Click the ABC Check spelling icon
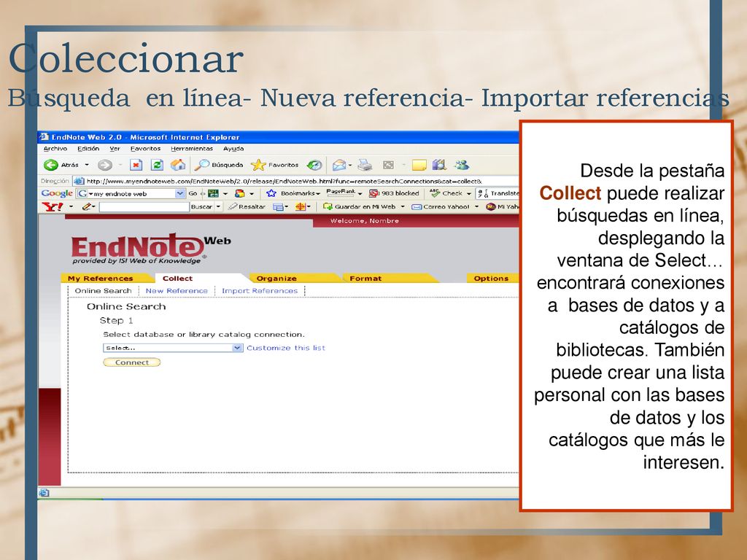The width and height of the screenshot is (747, 560). coord(435,192)
